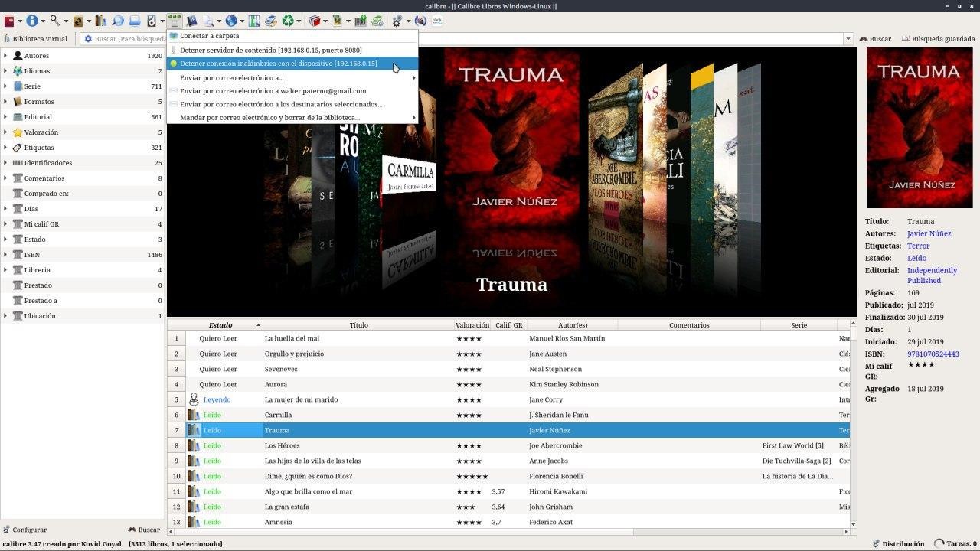Click the magnifying glass view icon
This screenshot has width=980, height=551.
click(55, 21)
